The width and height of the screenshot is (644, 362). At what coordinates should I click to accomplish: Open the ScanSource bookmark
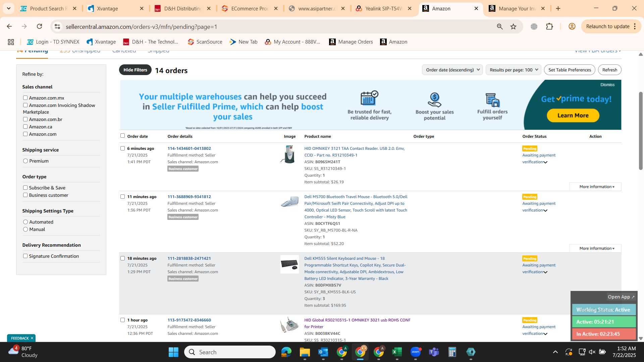coord(205,42)
